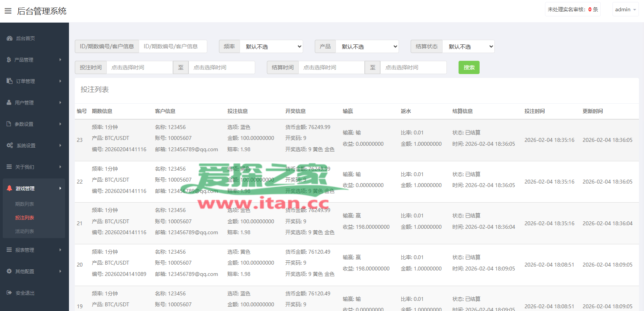Open the 产品 dropdown selector
The image size is (644, 311).
[367, 46]
